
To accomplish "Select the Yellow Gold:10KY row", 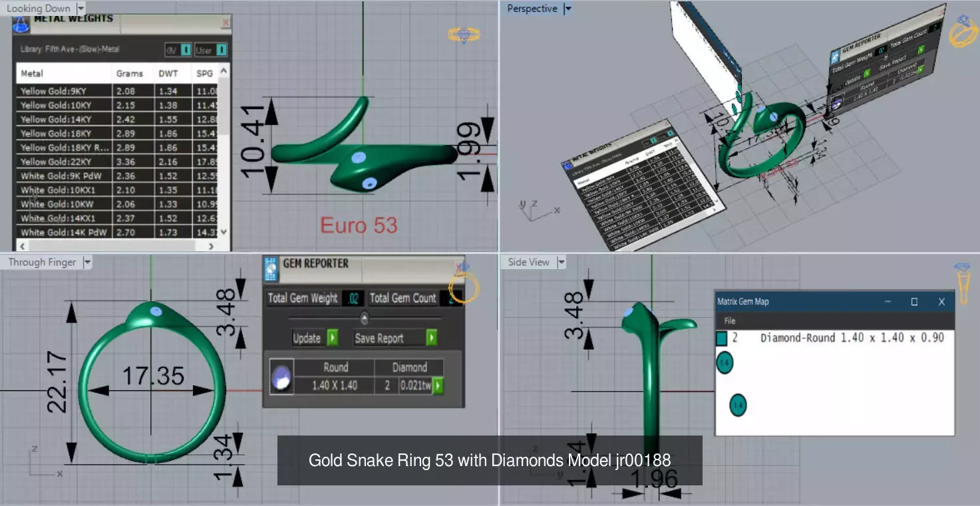I will (x=117, y=105).
